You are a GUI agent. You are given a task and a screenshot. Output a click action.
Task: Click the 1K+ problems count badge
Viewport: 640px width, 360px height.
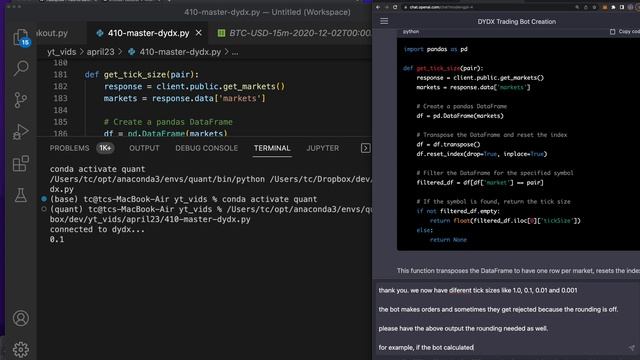click(105, 148)
